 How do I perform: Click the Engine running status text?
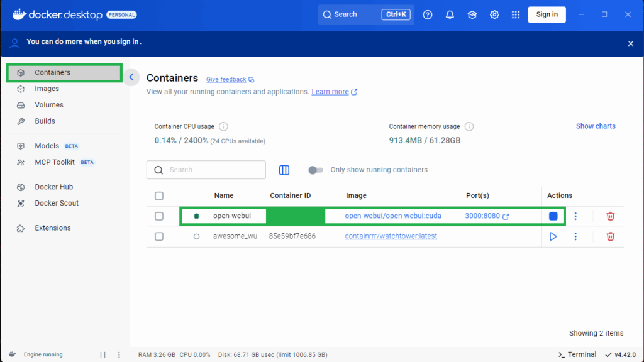click(43, 354)
